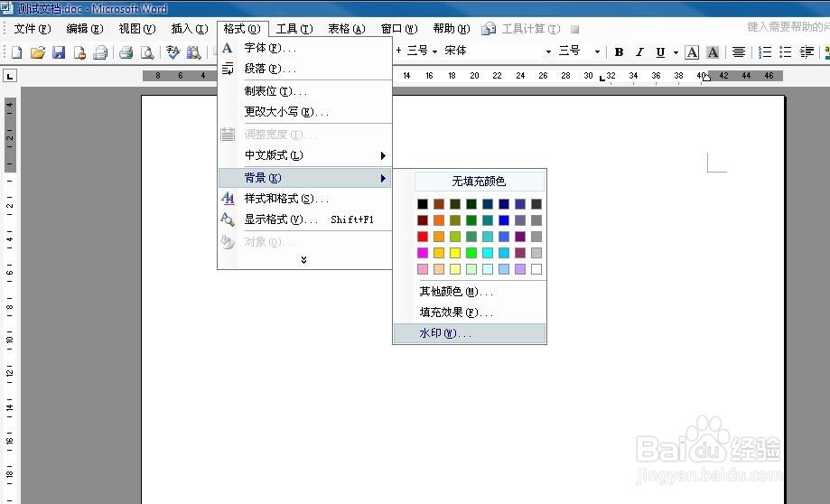The height and width of the screenshot is (504, 830).
Task: Click the Font item's A icon in Format menu
Action: pos(227,48)
